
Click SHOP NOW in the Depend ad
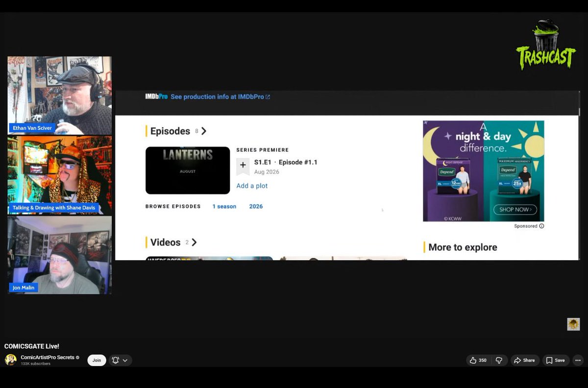click(514, 210)
